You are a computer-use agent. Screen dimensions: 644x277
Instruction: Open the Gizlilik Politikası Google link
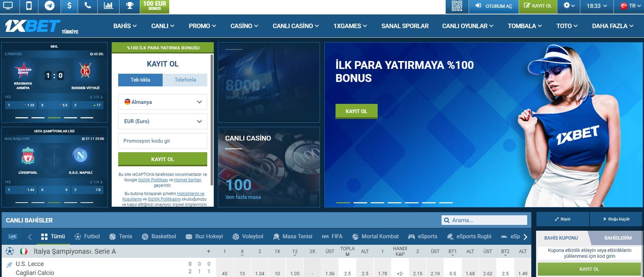(x=153, y=180)
